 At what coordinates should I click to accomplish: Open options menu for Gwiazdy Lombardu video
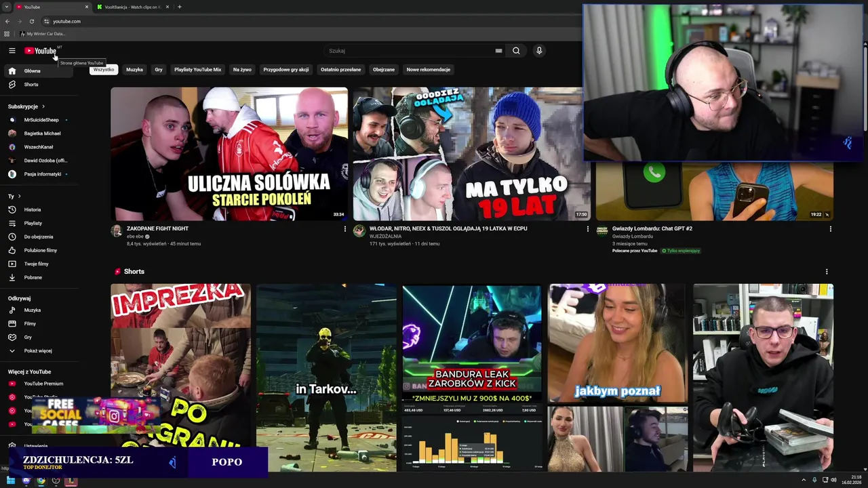coord(830,229)
